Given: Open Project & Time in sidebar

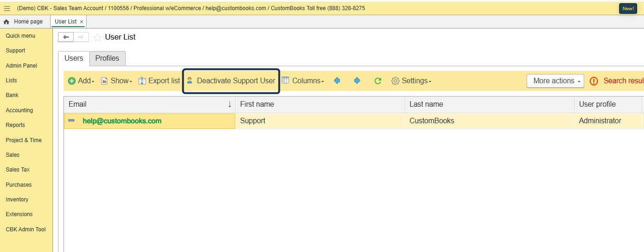Looking at the screenshot, I should tap(24, 140).
